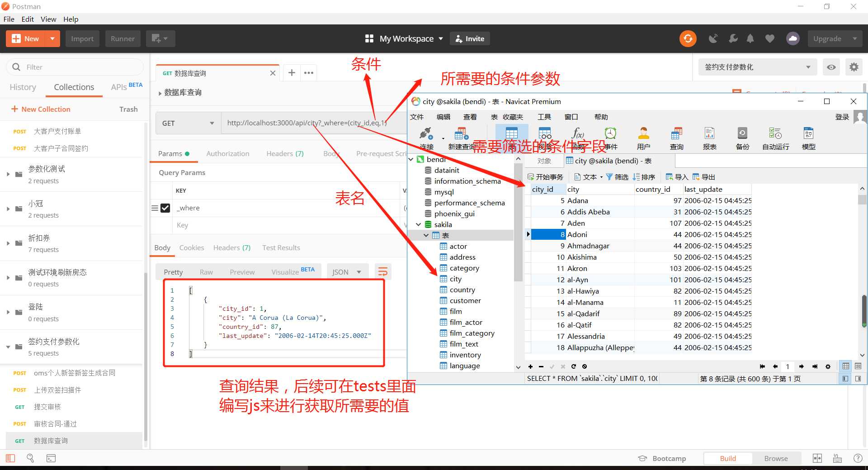The width and height of the screenshot is (868, 470).
Task: Select the Raw response view tab
Action: click(x=206, y=272)
